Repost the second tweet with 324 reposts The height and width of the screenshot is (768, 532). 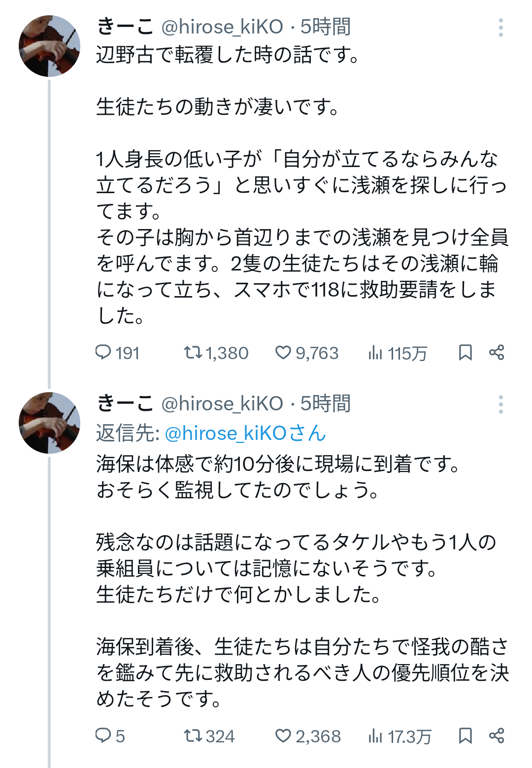pyautogui.click(x=193, y=736)
